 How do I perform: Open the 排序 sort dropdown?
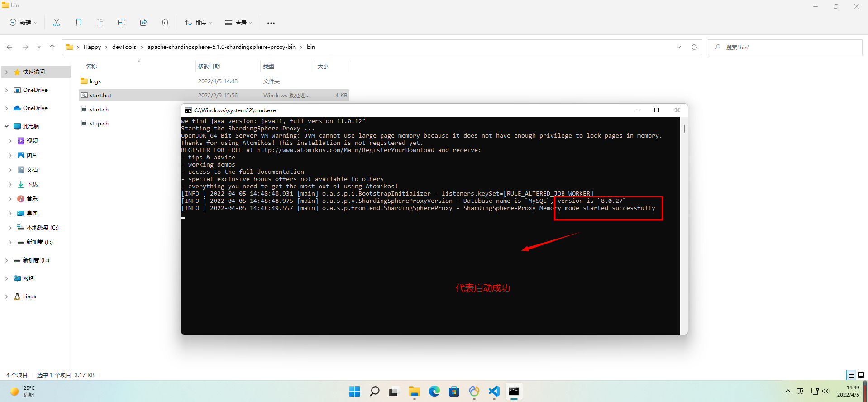tap(198, 23)
